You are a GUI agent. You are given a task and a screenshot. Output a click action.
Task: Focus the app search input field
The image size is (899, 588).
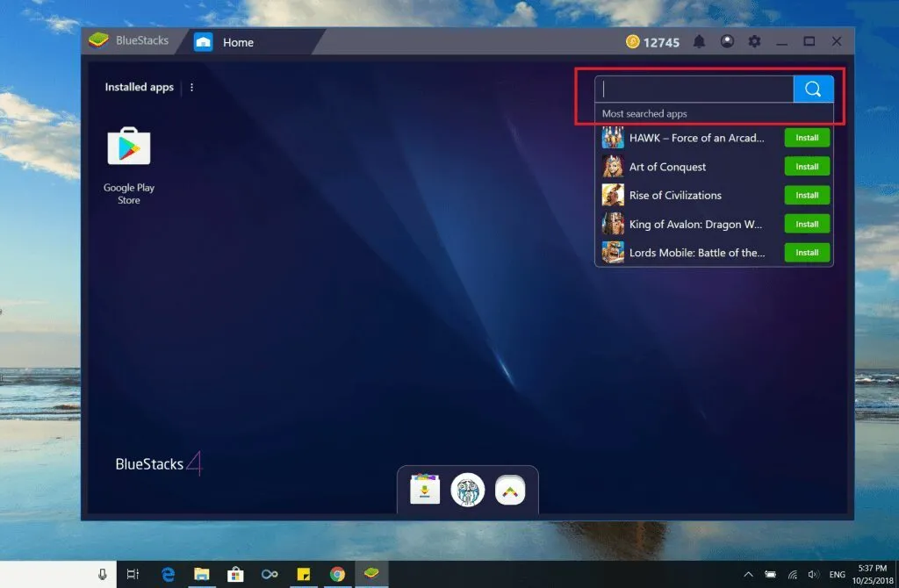[694, 89]
